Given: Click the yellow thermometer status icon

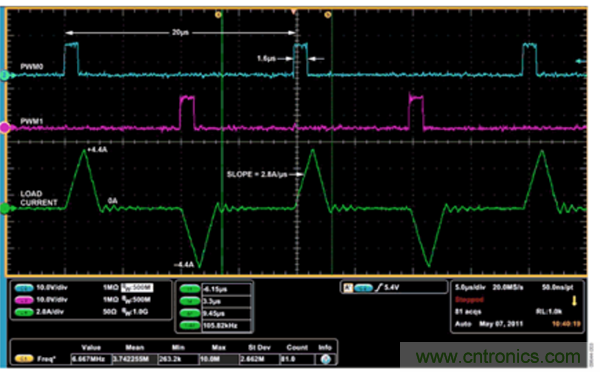Looking at the screenshot, I should pyautogui.click(x=574, y=301).
